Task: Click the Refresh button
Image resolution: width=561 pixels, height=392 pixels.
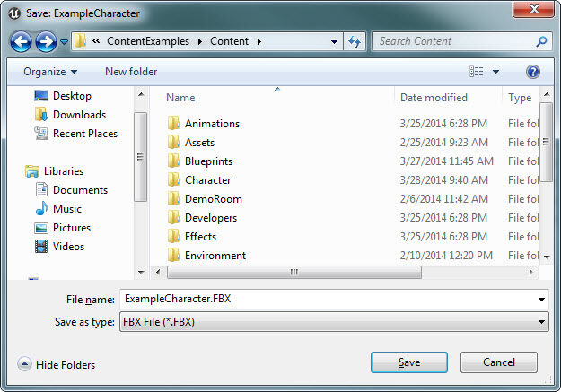Action: (355, 42)
